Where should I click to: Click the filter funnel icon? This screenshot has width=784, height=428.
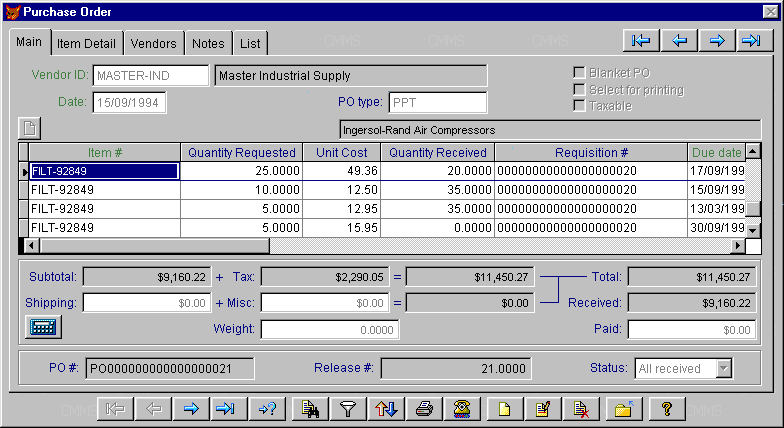point(347,408)
